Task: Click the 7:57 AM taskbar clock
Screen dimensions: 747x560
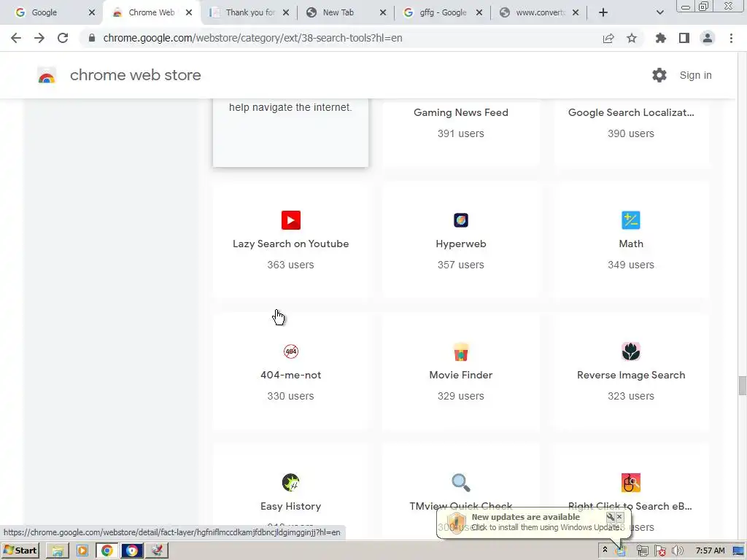Action: point(711,551)
